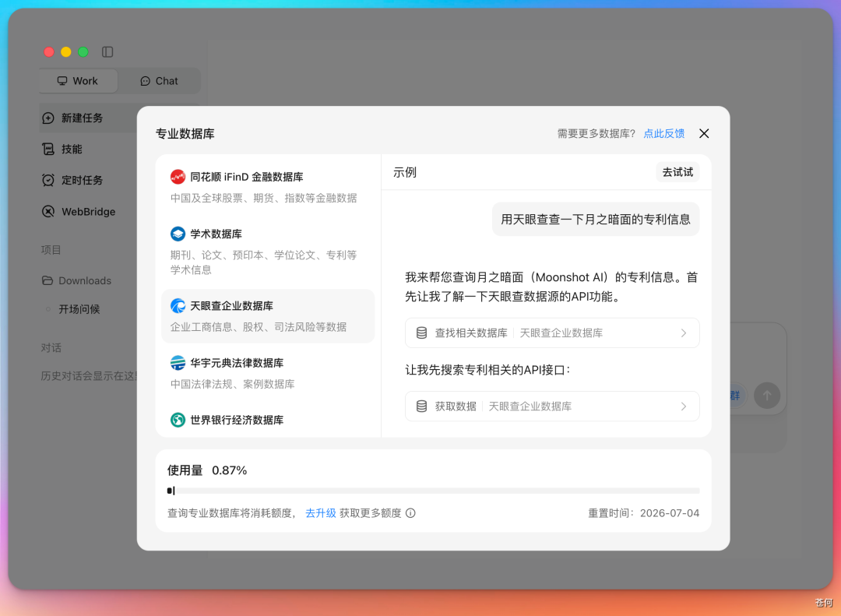Click the user message about 月之暗面专利信息
Screen dimensions: 841x616
tap(596, 219)
